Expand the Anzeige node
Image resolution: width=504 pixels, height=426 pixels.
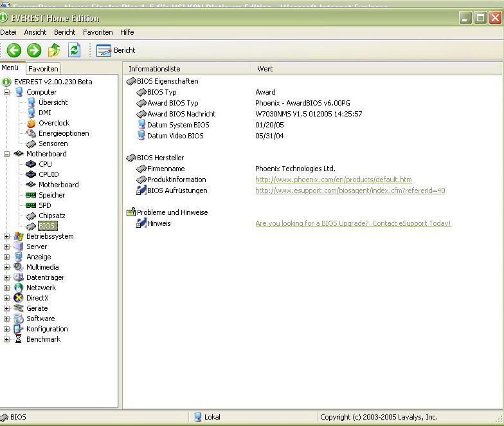[6, 257]
